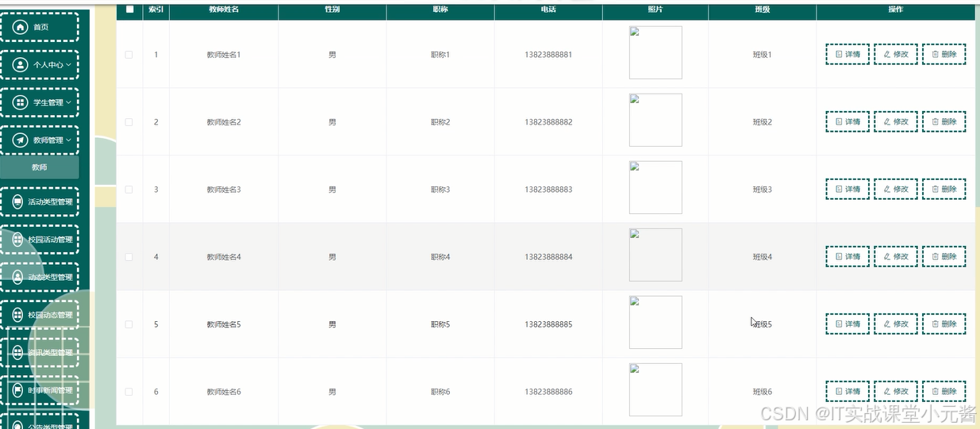This screenshot has width=980, height=429.
Task: Open 校园动态管理 menu item
Action: pos(40,315)
